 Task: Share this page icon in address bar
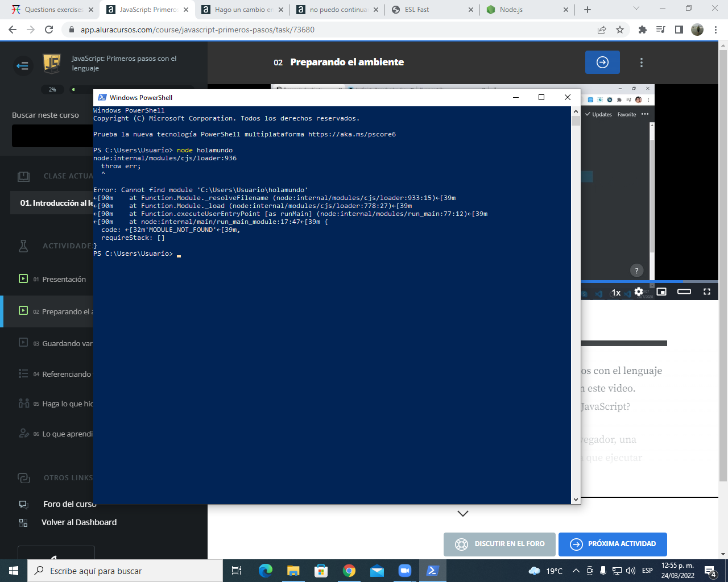602,30
